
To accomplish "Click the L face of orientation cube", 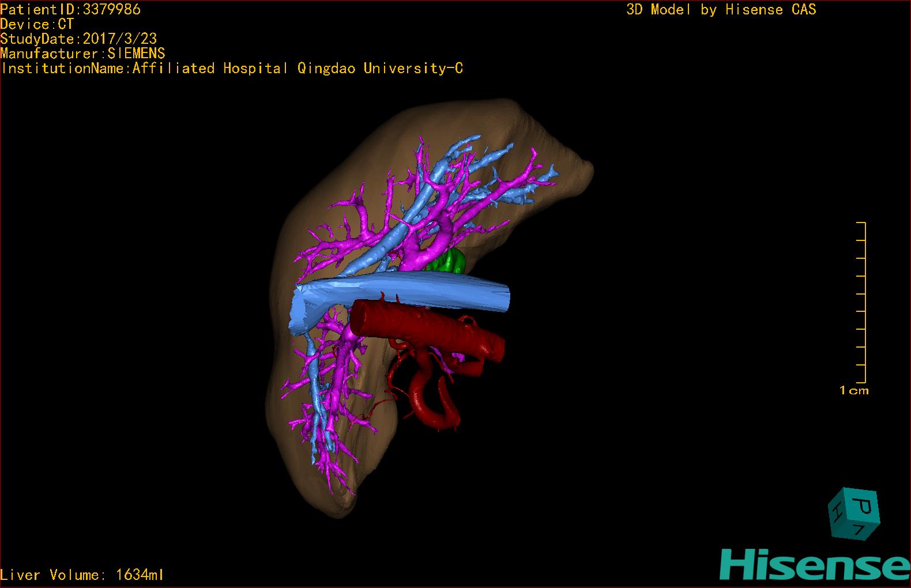I will tap(859, 530).
